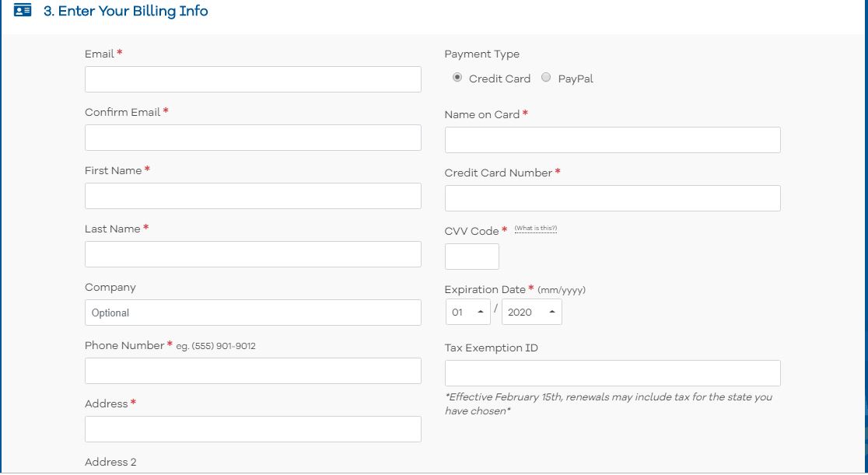This screenshot has width=868, height=475.
Task: Focus the Tax Exemption ID field
Action: coord(613,373)
